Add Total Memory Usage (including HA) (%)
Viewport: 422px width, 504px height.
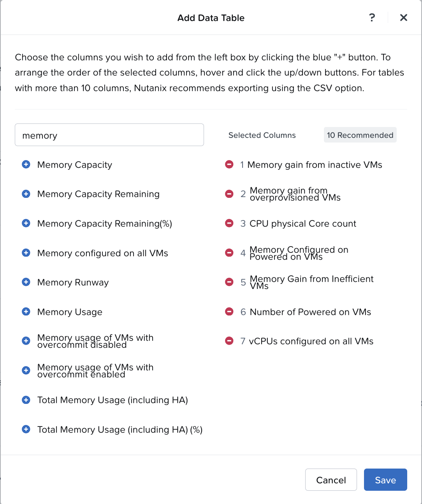point(26,429)
